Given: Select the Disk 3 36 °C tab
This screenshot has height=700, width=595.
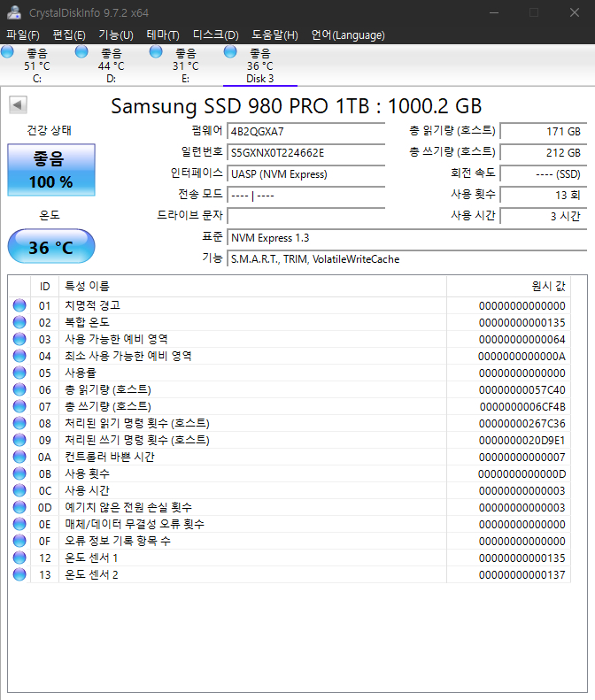Looking at the screenshot, I should tap(260, 65).
